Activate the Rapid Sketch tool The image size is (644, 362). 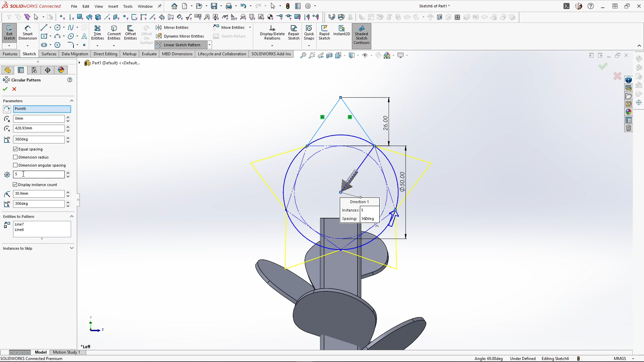pos(324,33)
